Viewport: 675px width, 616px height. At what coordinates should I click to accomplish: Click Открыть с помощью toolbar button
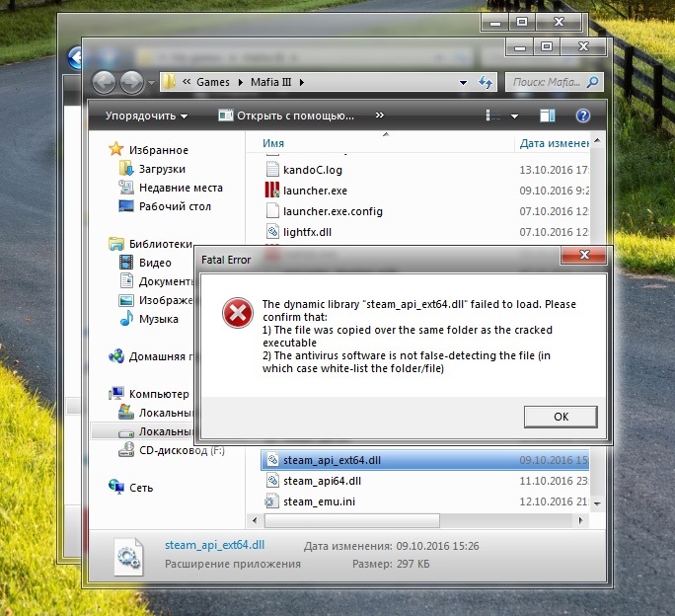tap(286, 115)
